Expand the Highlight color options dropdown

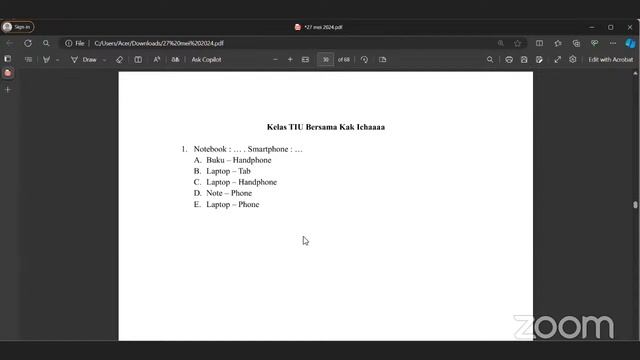point(58,60)
